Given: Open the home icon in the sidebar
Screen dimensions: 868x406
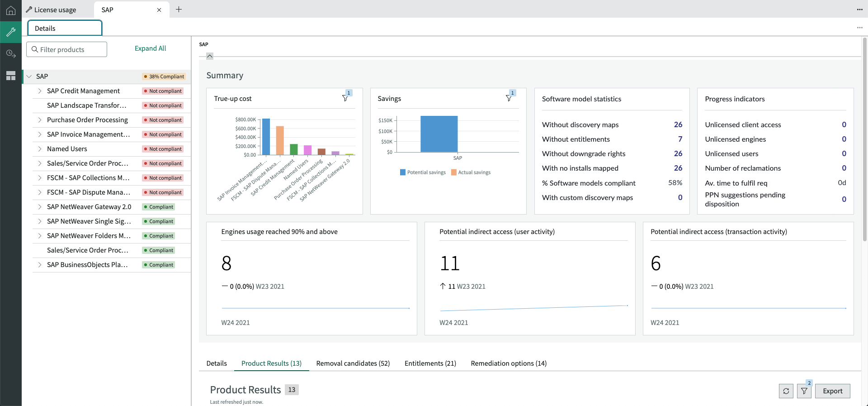Looking at the screenshot, I should pyautogui.click(x=11, y=10).
